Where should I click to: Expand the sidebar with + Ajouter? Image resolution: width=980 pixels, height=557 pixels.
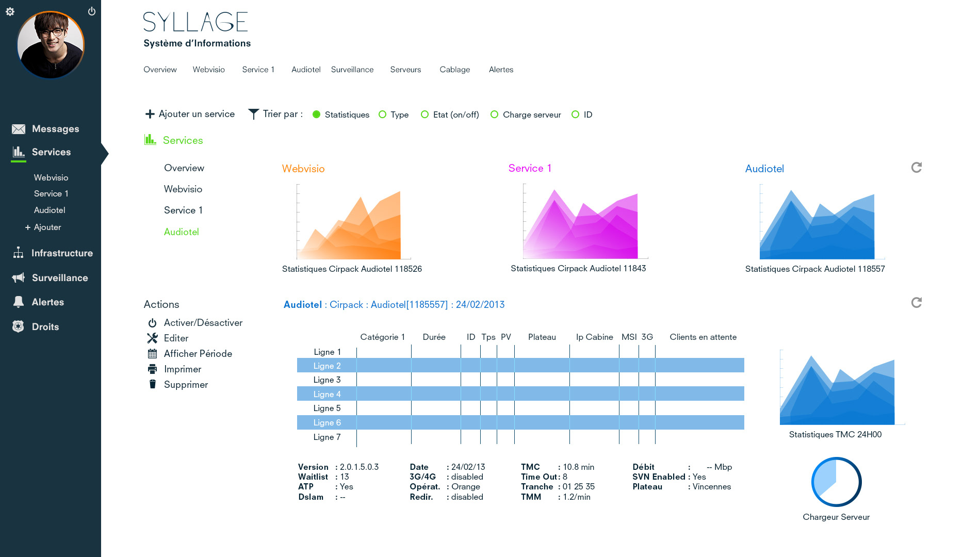click(x=43, y=227)
